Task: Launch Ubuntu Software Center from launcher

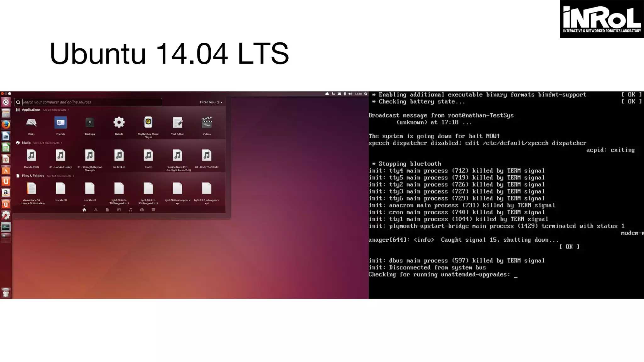Action: point(6,170)
